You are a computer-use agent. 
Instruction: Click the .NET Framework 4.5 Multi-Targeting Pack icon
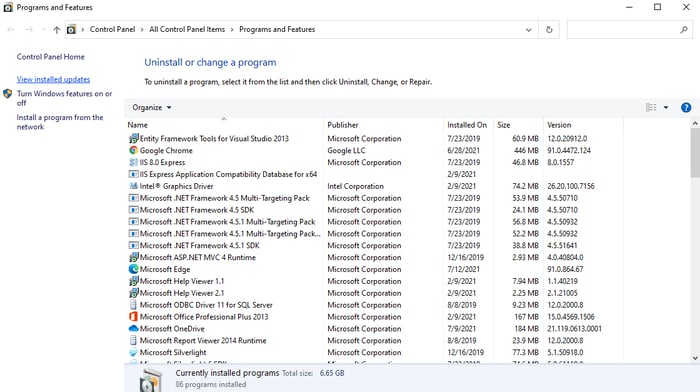133,198
